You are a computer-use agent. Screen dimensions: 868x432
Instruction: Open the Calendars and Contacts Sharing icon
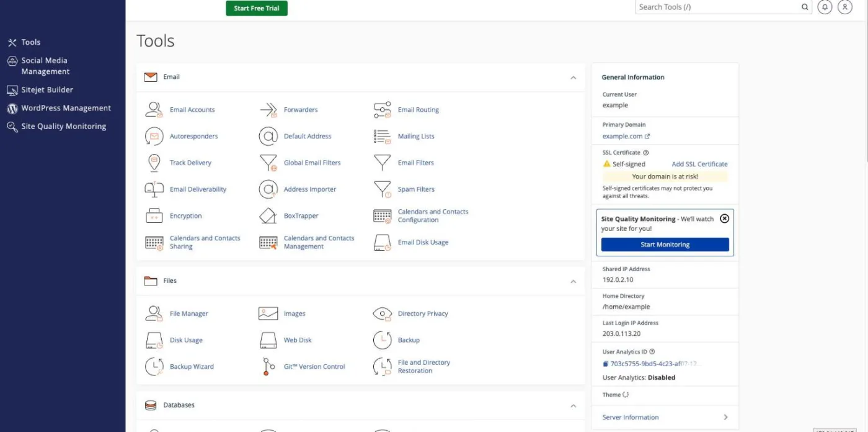pos(154,243)
